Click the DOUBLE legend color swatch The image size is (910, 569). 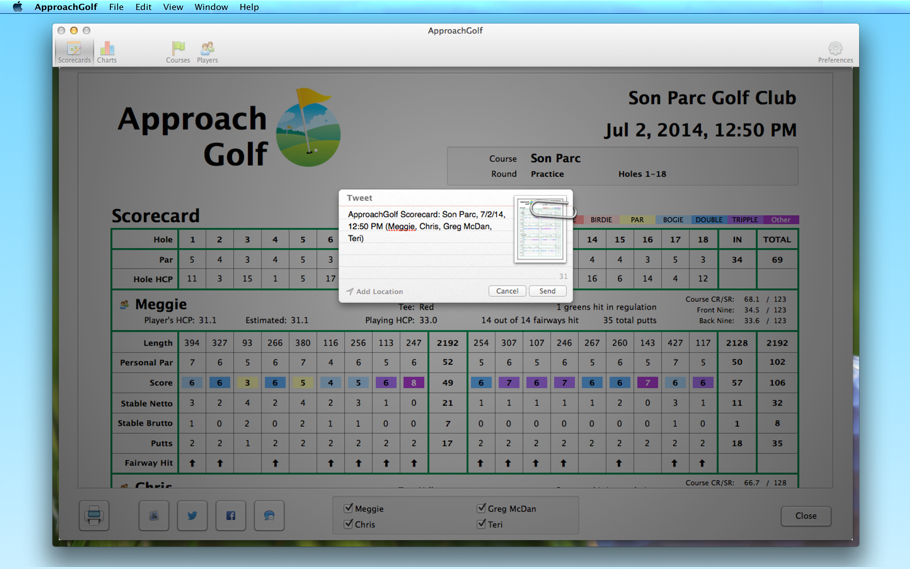[709, 219]
